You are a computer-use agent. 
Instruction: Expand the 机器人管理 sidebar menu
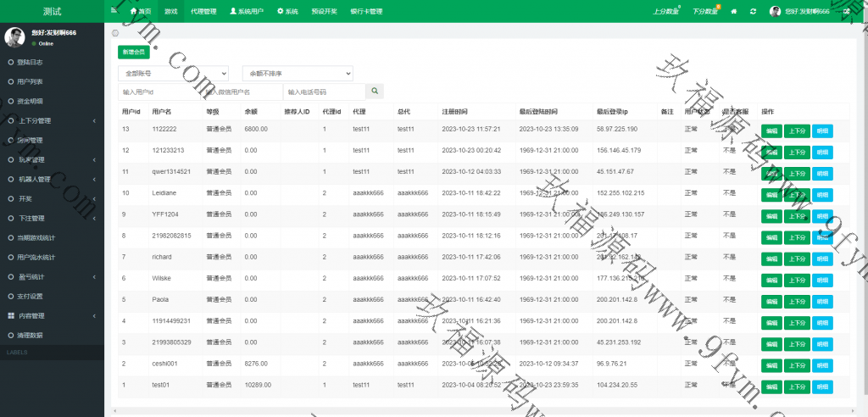click(51, 179)
